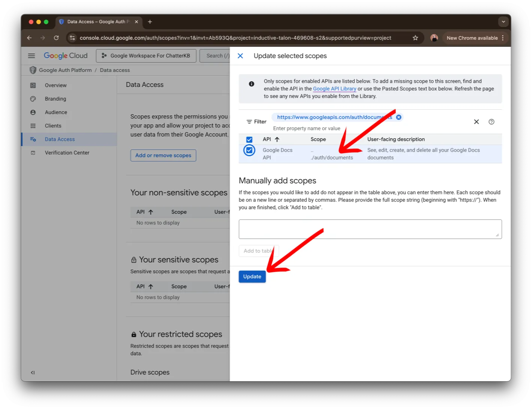Viewport: 532px width, 409px height.
Task: Go forward with the browser forward arrow
Action: click(43, 38)
